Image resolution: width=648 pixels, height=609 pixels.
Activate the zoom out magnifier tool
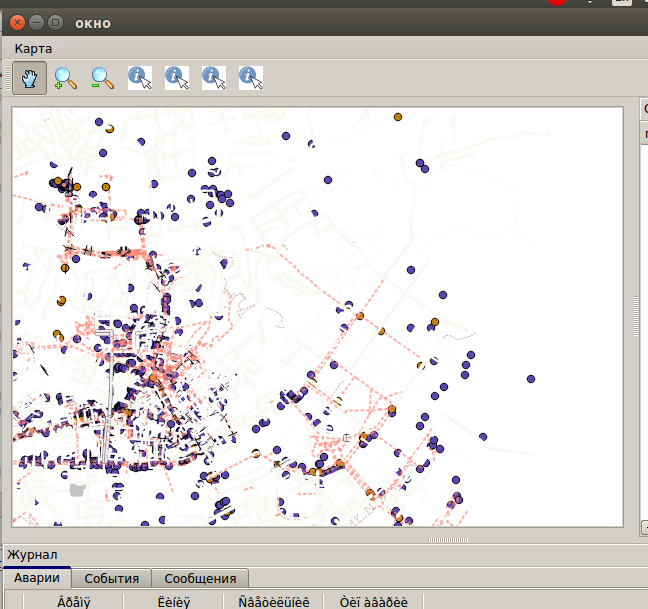coord(102,78)
